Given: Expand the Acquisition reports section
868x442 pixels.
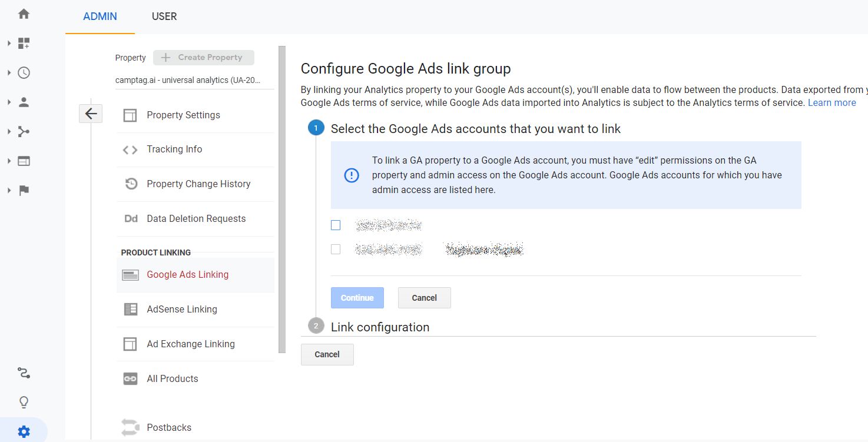Looking at the screenshot, I should [8, 131].
